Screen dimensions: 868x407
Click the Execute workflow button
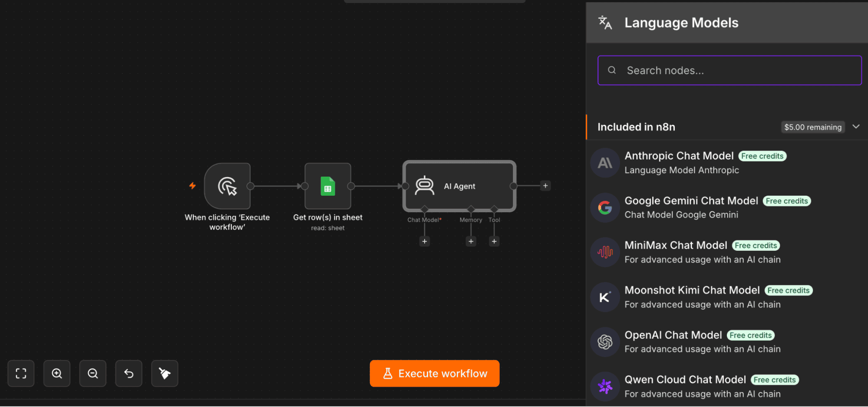435,373
